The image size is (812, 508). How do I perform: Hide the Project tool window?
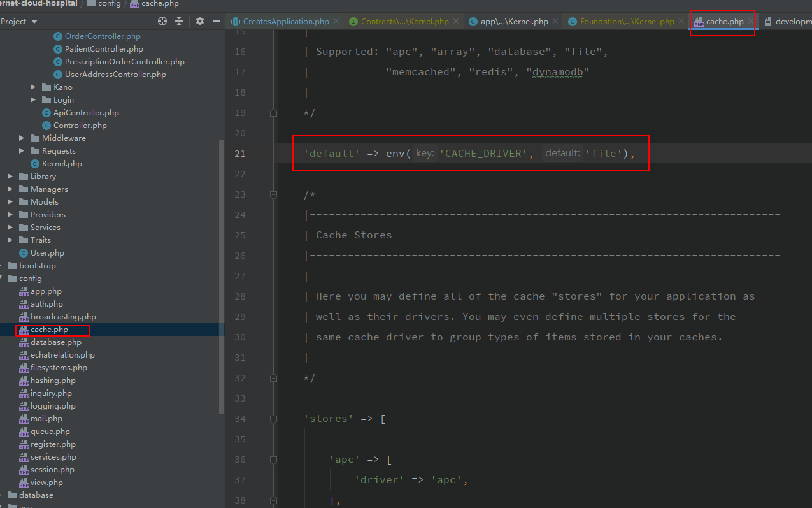pos(217,21)
